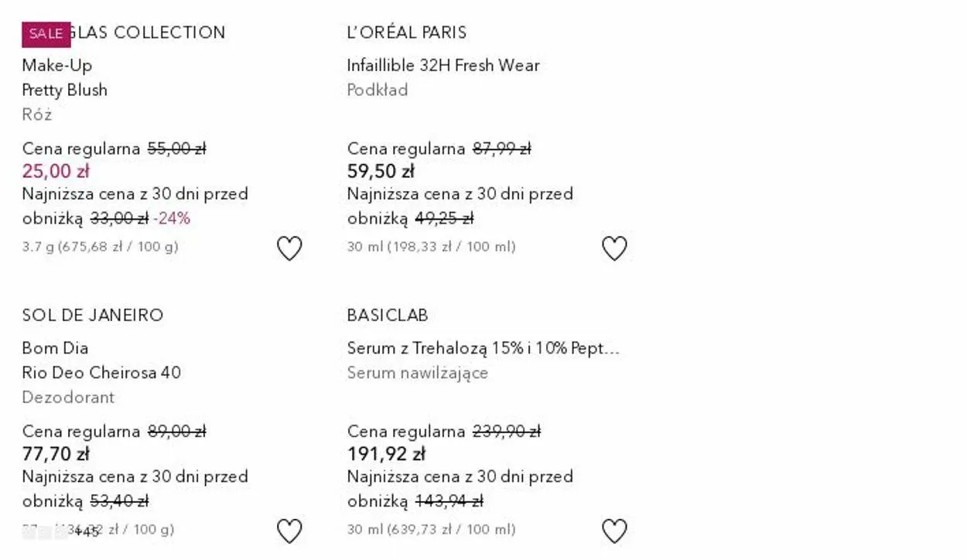Click the 25,00 zł sale price
The height and width of the screenshot is (560, 967).
click(56, 171)
